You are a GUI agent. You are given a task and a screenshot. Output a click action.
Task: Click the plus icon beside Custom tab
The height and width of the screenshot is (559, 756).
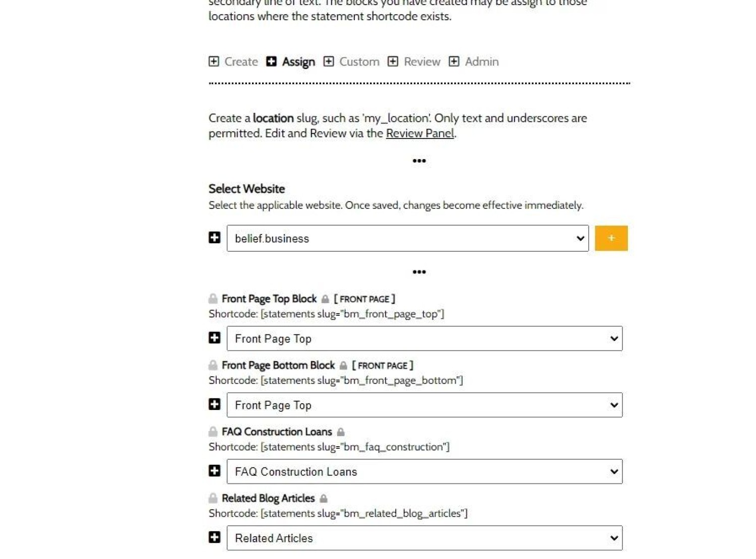[329, 61]
